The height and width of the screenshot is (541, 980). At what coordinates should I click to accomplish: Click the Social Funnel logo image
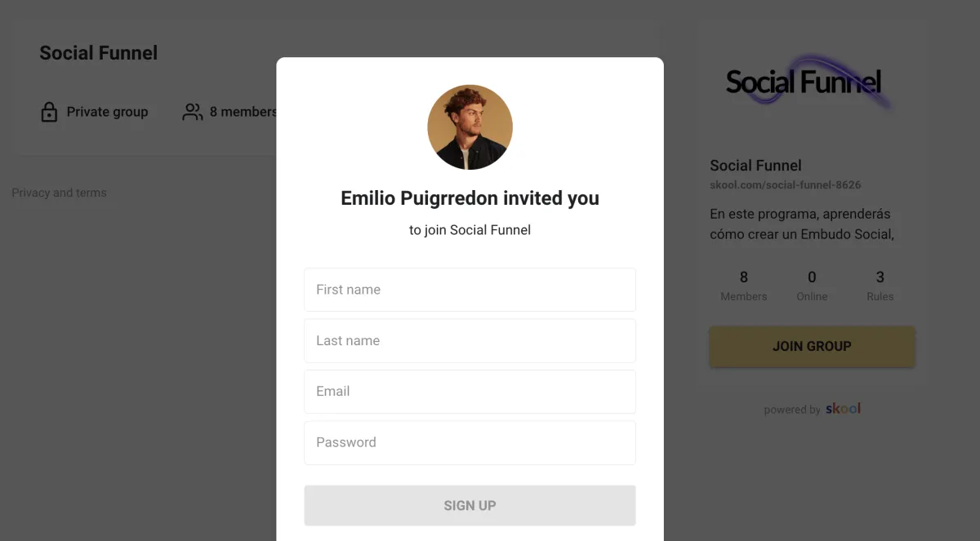(x=804, y=82)
